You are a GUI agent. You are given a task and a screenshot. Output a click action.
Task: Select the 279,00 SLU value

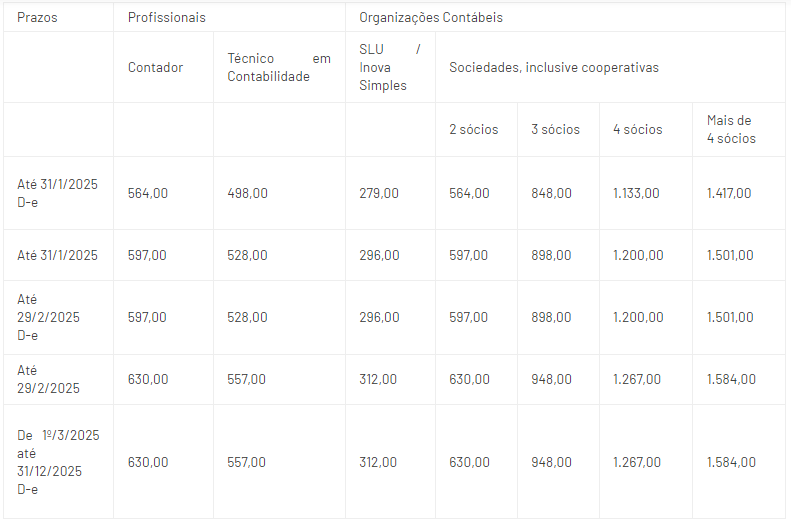(379, 193)
